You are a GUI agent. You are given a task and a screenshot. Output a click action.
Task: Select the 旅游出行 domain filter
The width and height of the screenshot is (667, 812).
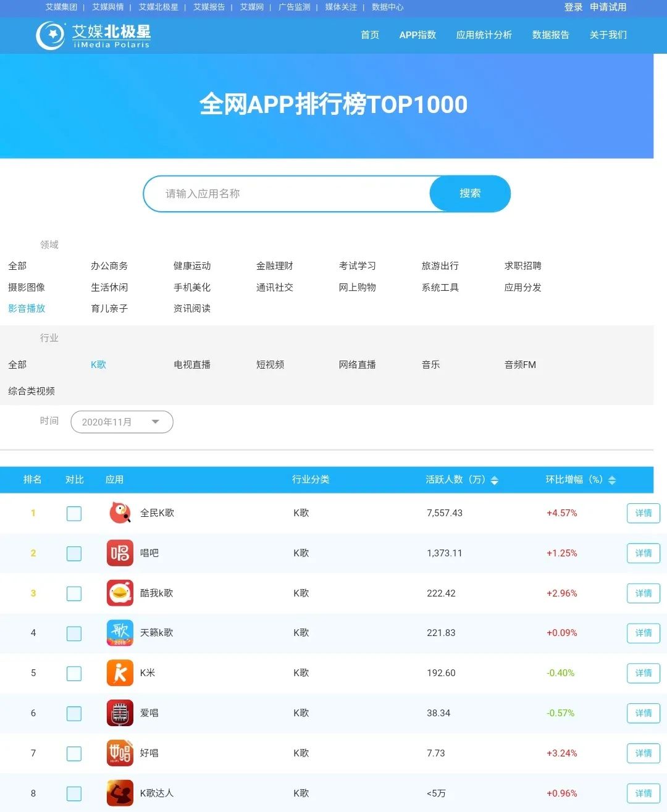pos(440,266)
